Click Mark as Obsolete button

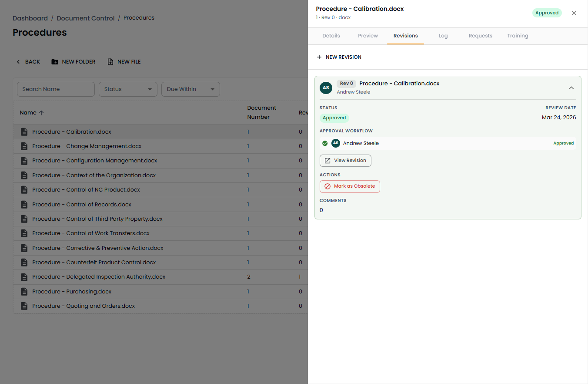350,186
